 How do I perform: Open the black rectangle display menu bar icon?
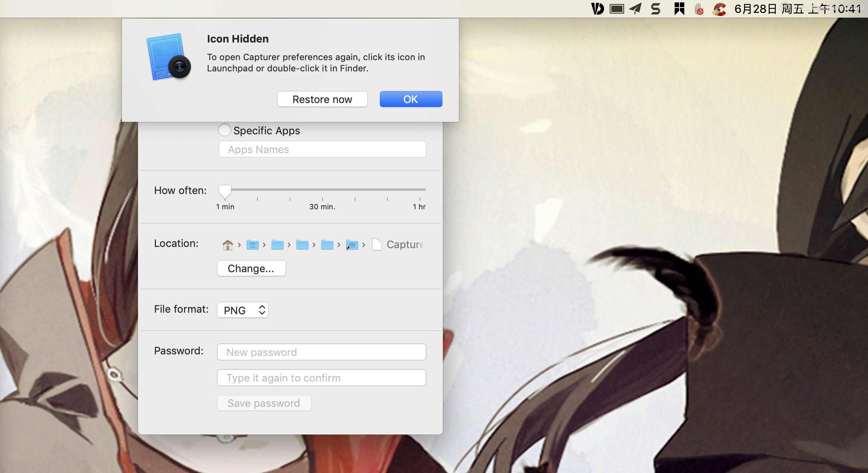point(617,8)
